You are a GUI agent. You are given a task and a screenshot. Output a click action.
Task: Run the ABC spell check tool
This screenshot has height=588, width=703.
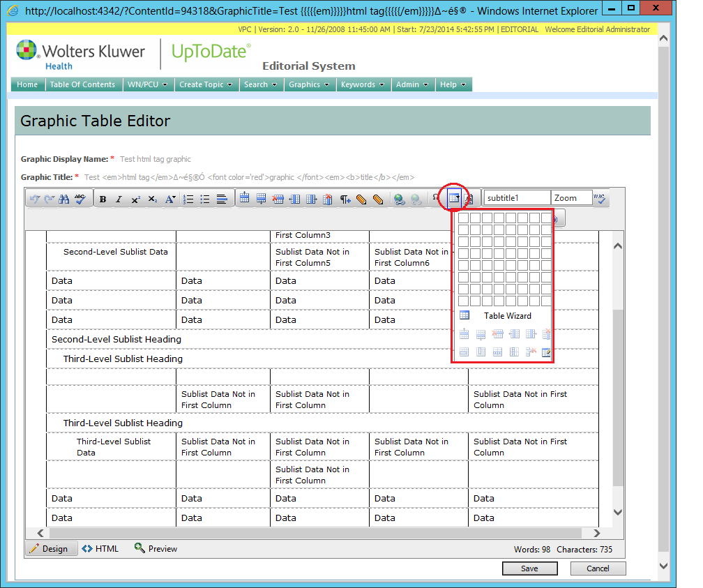click(x=80, y=199)
